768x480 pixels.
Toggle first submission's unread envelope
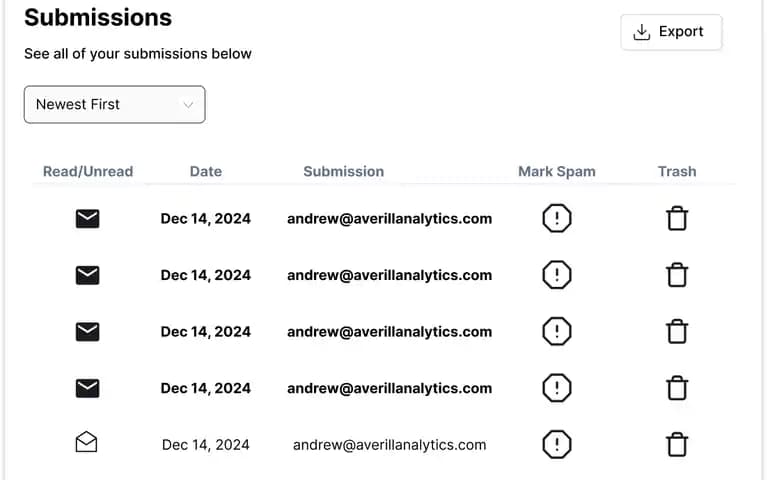click(x=88, y=218)
